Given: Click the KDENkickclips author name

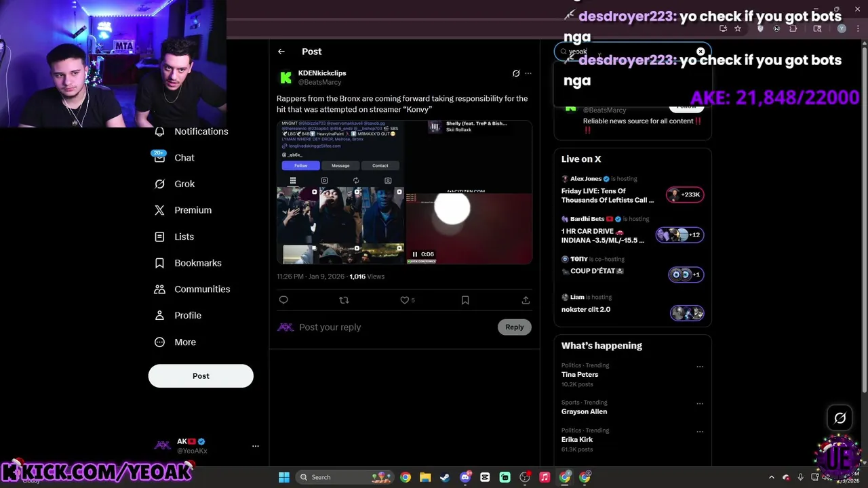Looking at the screenshot, I should click(x=322, y=73).
